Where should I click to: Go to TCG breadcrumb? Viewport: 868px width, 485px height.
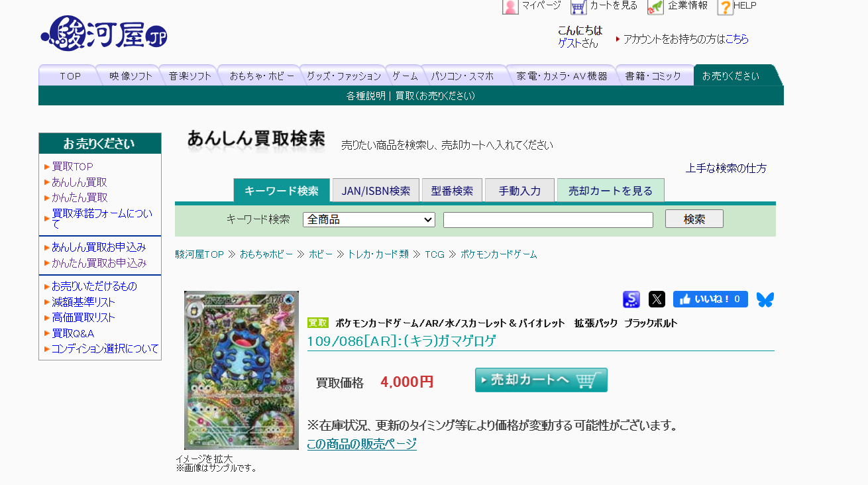[435, 254]
